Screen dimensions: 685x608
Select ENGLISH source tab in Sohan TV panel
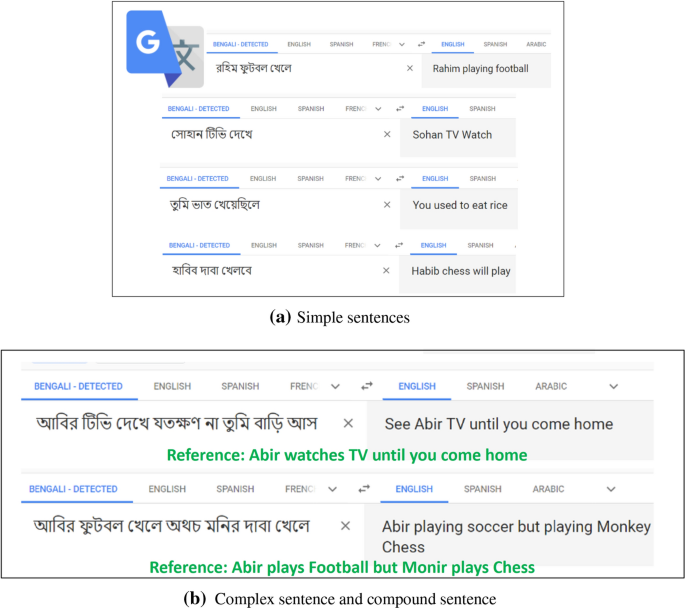pyautogui.click(x=263, y=108)
